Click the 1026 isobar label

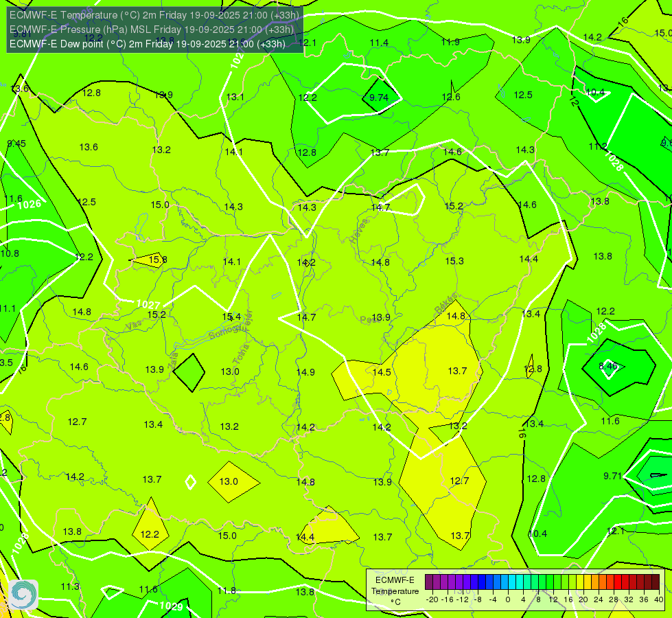tap(30, 205)
